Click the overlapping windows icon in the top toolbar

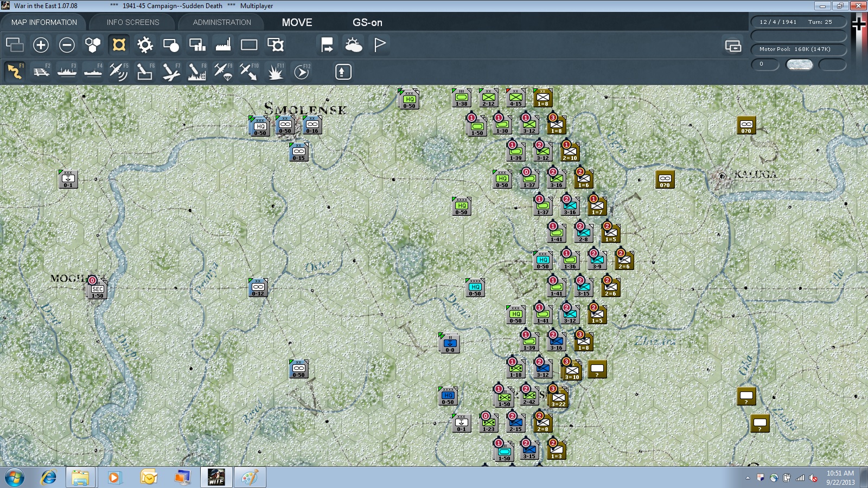coord(15,45)
